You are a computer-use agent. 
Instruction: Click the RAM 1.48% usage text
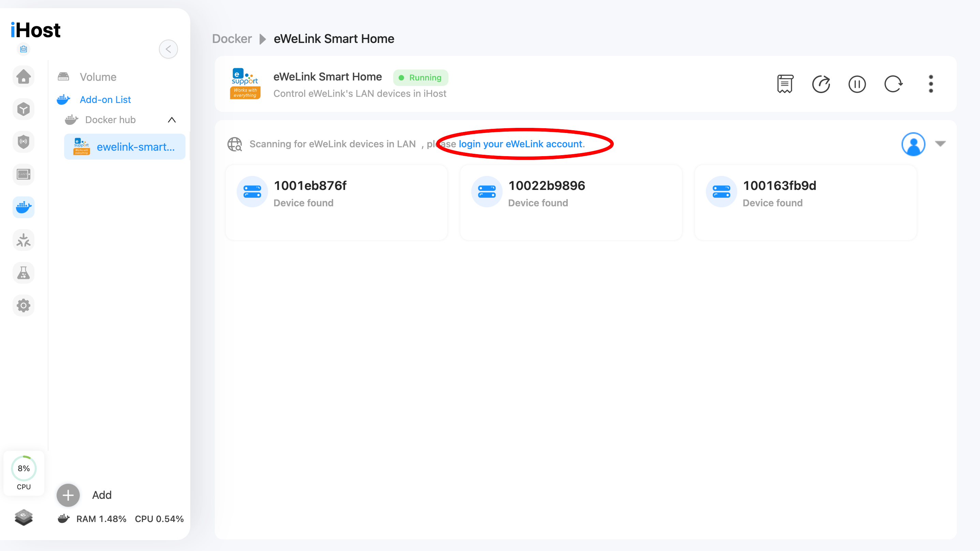(x=101, y=519)
